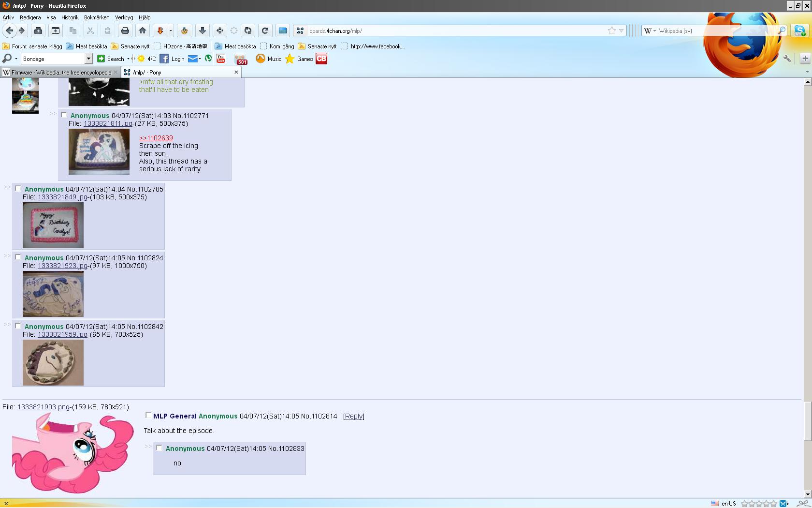The image size is (812, 508).
Task: Switch to Firmware - Wikipedia tab
Action: click(60, 72)
